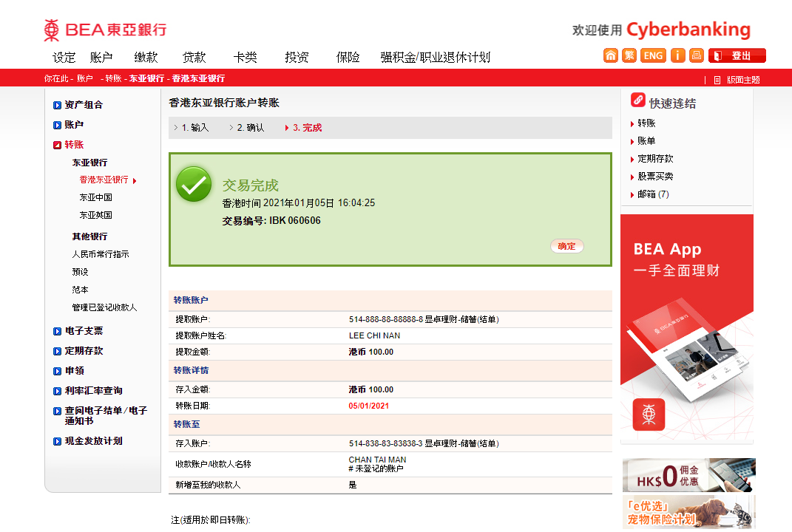Click payee name CHAN TAI MAN
This screenshot has height=532, width=792.
[377, 460]
